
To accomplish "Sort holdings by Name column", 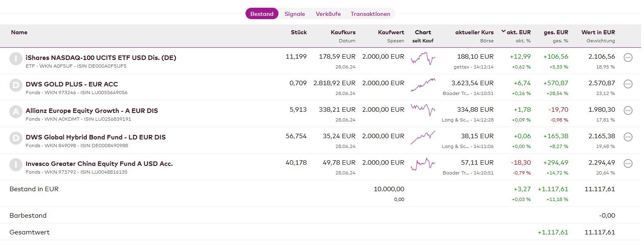I will click(x=19, y=32).
